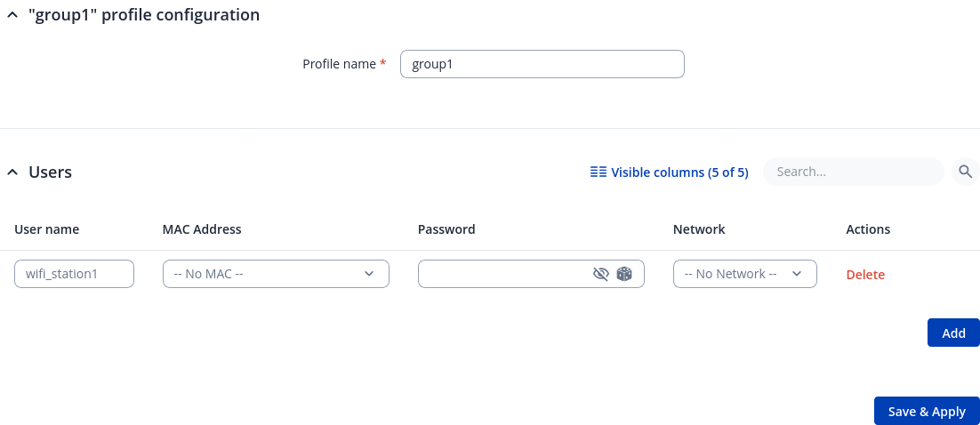Click the Password column header
980x425 pixels.
point(446,229)
